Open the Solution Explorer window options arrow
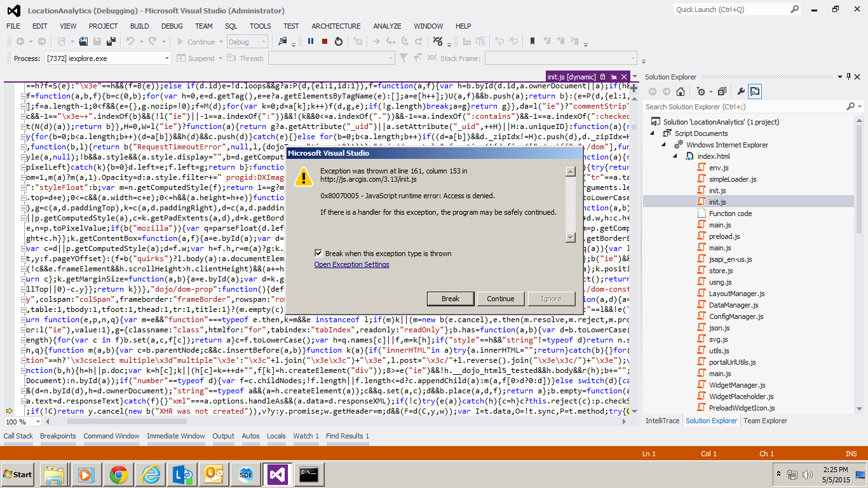This screenshot has width=868, height=488. [x=839, y=77]
